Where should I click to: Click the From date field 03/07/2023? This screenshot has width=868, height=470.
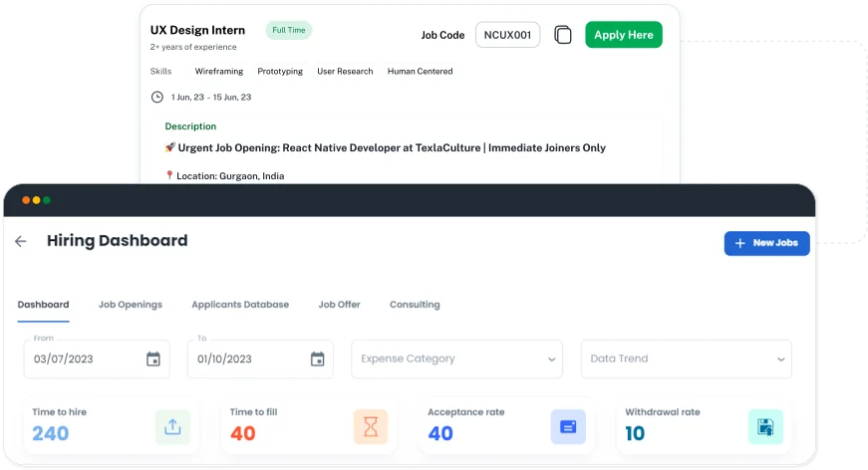click(x=97, y=358)
